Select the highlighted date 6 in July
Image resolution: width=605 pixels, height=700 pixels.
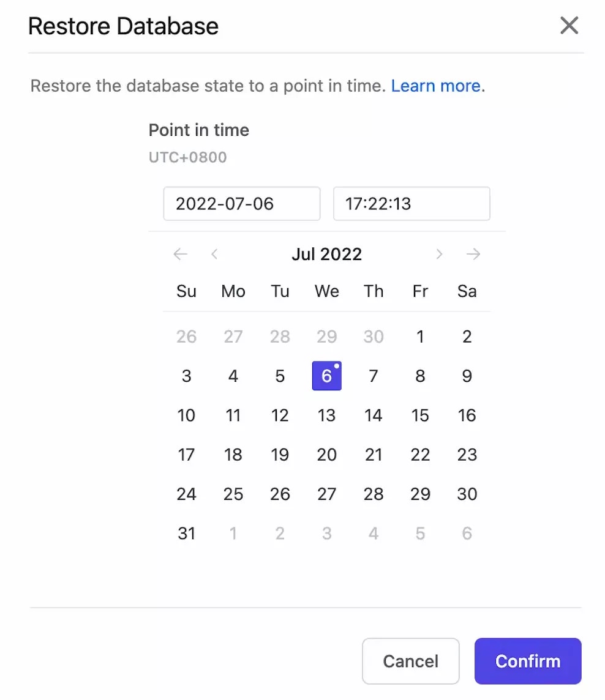point(326,376)
